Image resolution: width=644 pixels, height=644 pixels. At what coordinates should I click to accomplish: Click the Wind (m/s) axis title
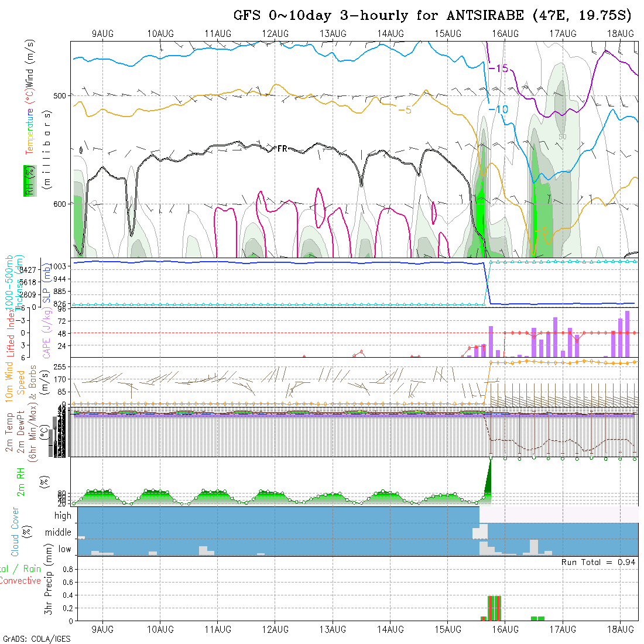tap(30, 63)
